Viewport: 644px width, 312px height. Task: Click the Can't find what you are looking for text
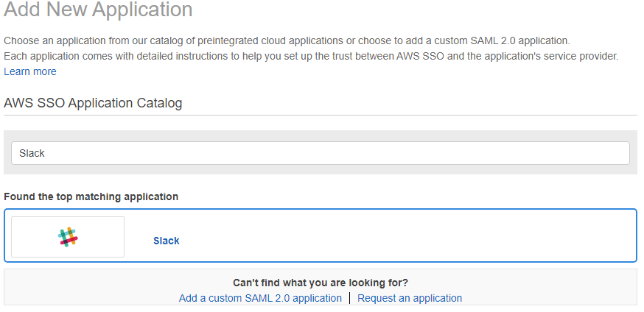(x=321, y=283)
